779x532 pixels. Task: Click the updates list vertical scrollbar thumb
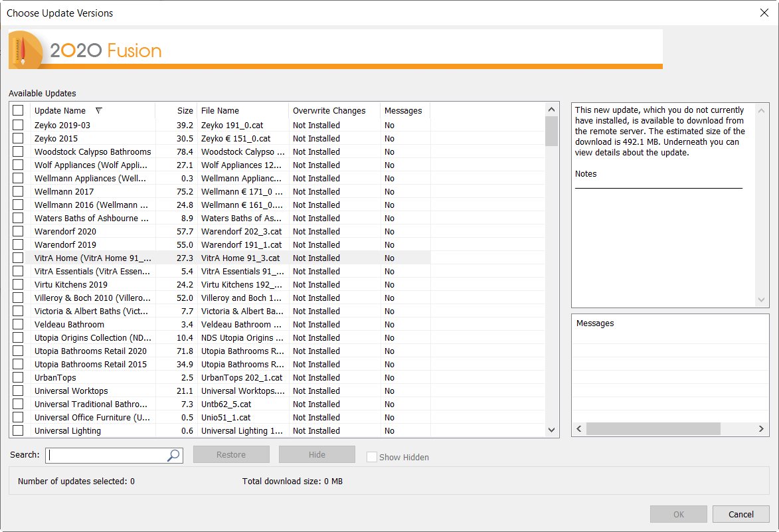tap(551, 131)
